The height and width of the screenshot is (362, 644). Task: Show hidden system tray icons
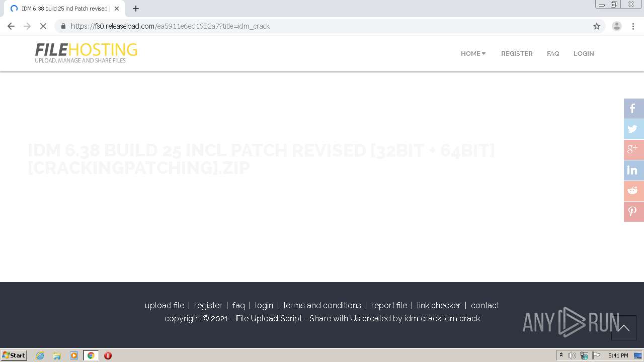click(x=561, y=355)
